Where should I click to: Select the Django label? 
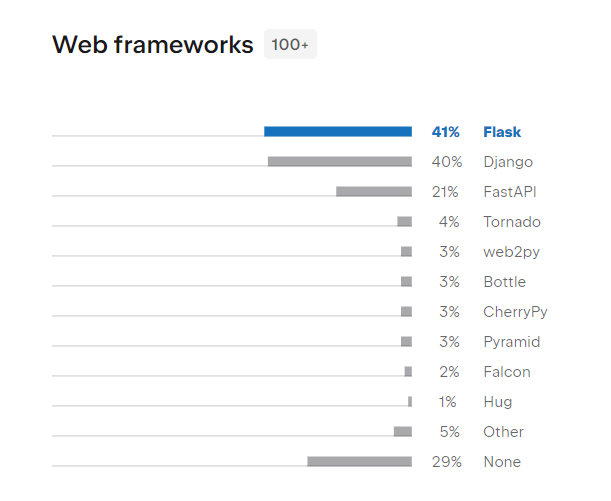click(508, 162)
